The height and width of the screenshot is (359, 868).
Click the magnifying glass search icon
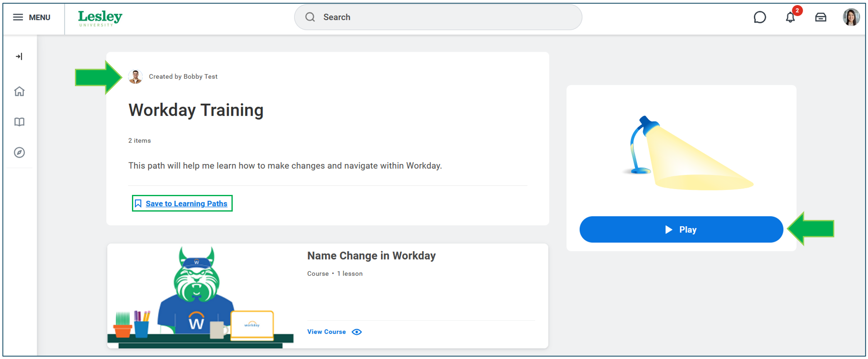tap(310, 17)
